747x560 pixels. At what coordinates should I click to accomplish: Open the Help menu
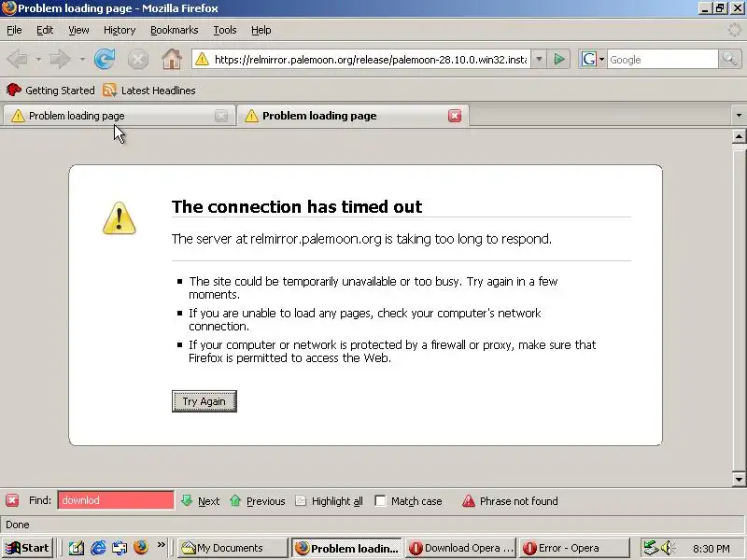[x=261, y=30]
